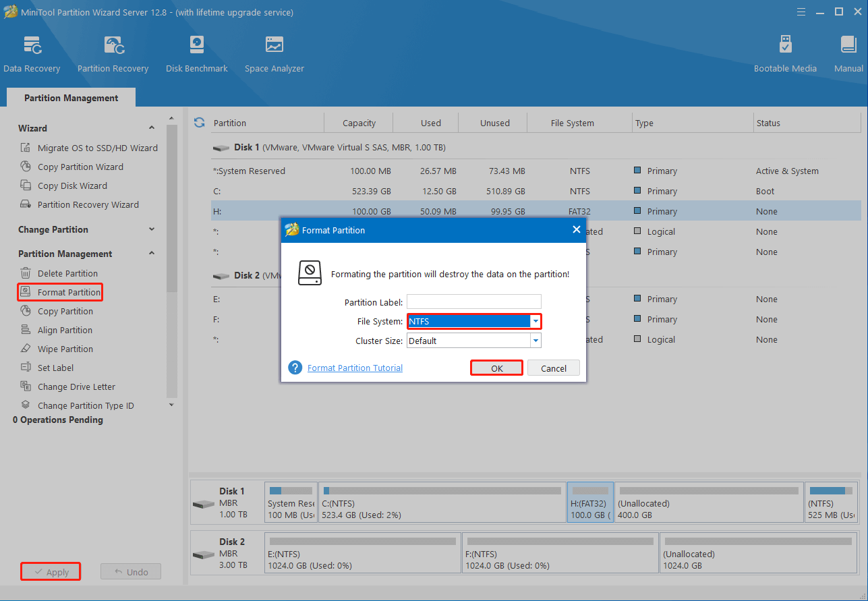This screenshot has width=868, height=601.
Task: Select 1024.0 GB Unallocated block on Disk 2
Action: point(759,553)
